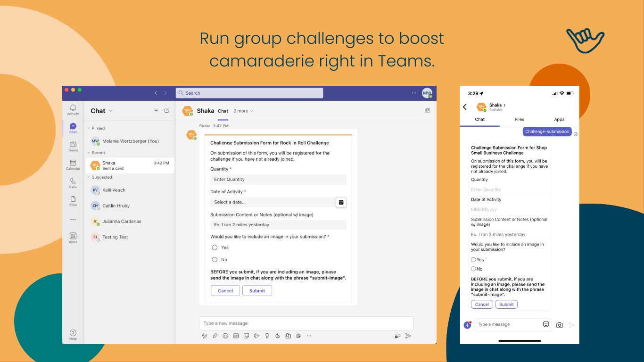Screen dimensions: 644x362
Task: Expand the '2 more' tabs dropdown
Action: point(243,111)
